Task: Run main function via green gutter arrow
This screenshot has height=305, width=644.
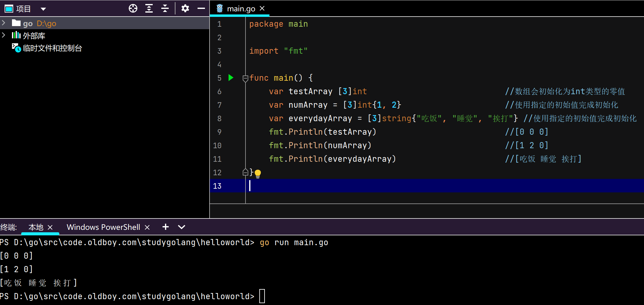Action: [x=231, y=78]
